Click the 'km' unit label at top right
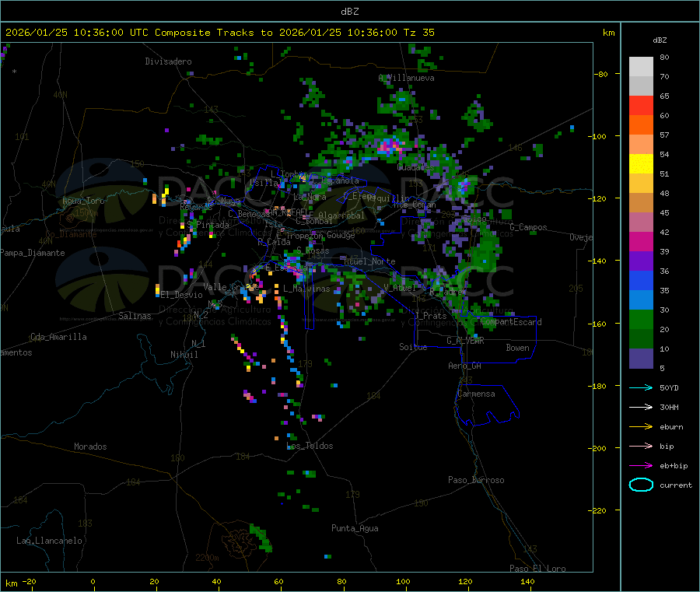Image resolution: width=700 pixels, height=592 pixels. click(608, 33)
